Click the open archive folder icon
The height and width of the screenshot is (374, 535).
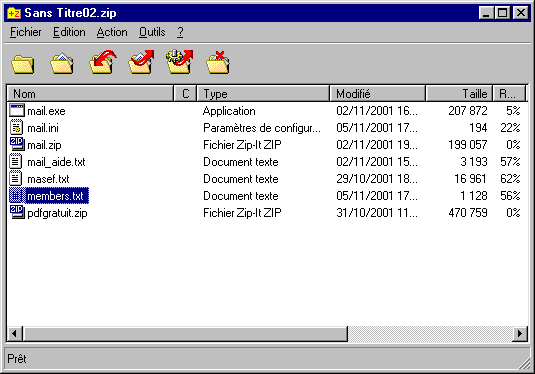[62, 63]
